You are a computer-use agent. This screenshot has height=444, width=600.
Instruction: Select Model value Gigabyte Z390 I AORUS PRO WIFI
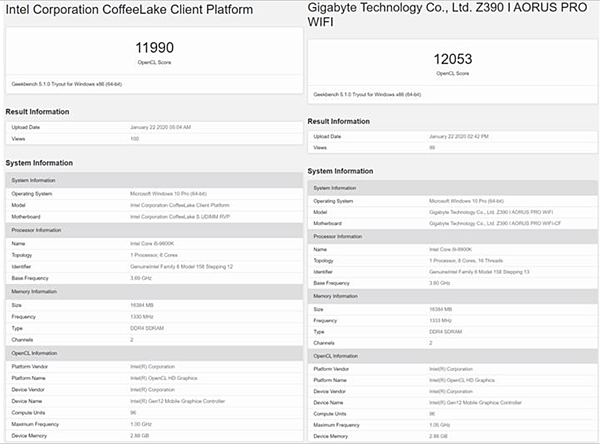(491, 212)
